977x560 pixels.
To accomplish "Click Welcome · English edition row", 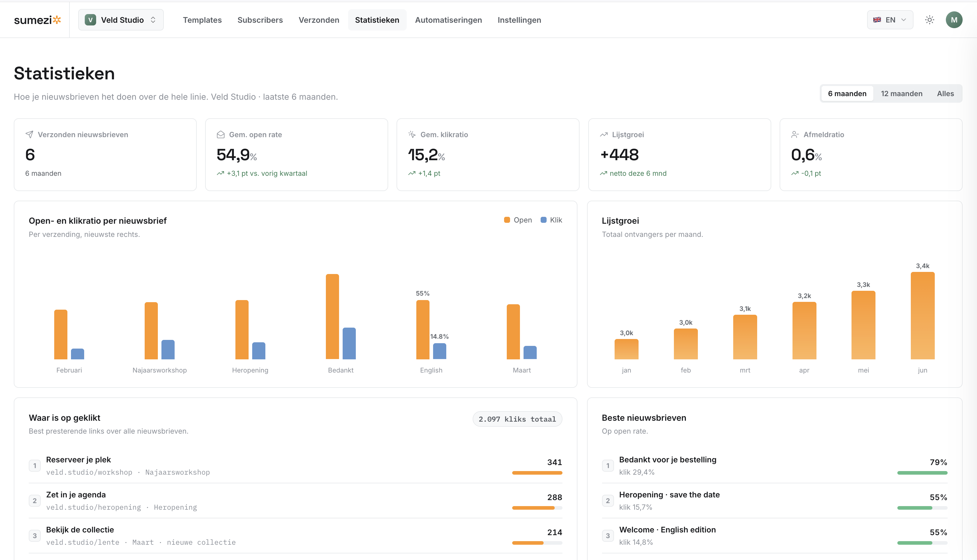I will pyautogui.click(x=775, y=536).
